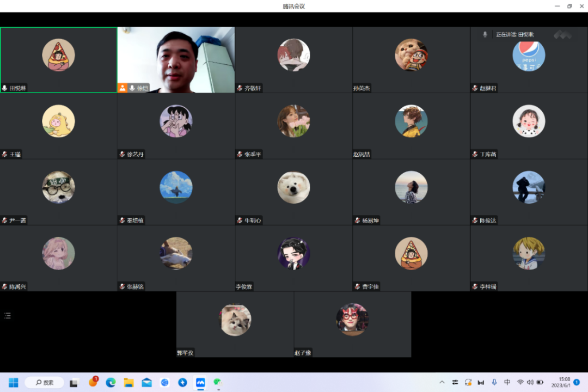Screen dimensions: 588x392
Task: Click the taskbar search box
Action: point(44,382)
